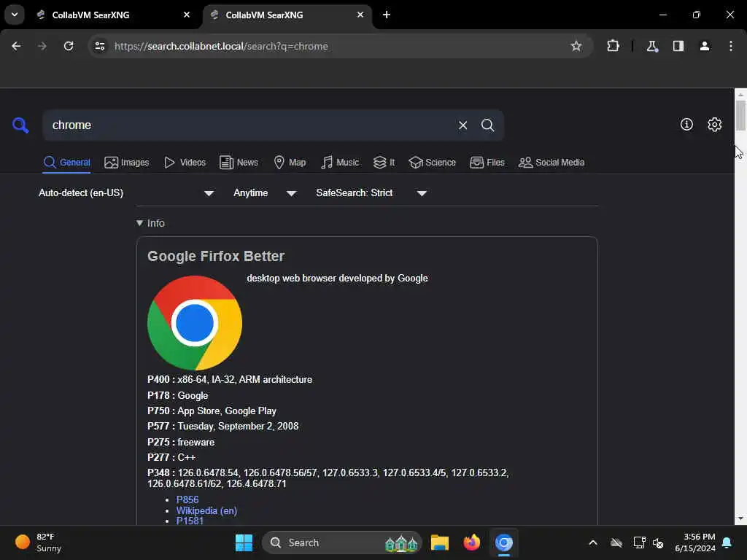Open SearXNG preferences gear icon

click(x=714, y=124)
